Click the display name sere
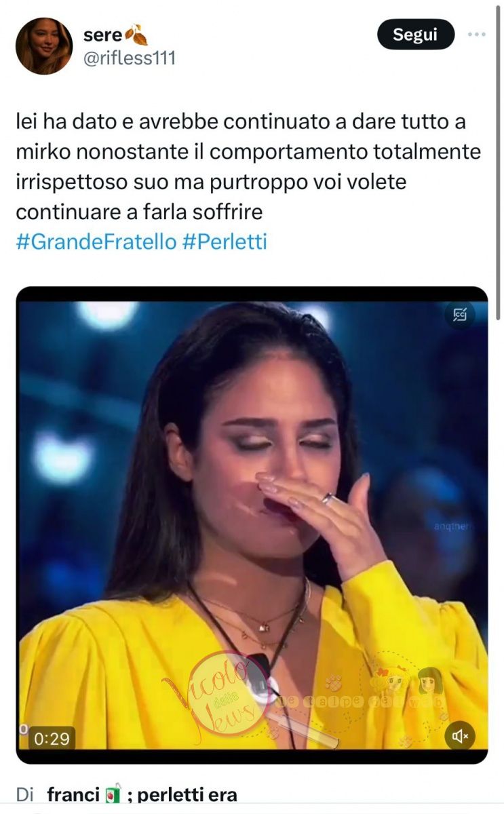This screenshot has width=504, height=814. pos(103,35)
